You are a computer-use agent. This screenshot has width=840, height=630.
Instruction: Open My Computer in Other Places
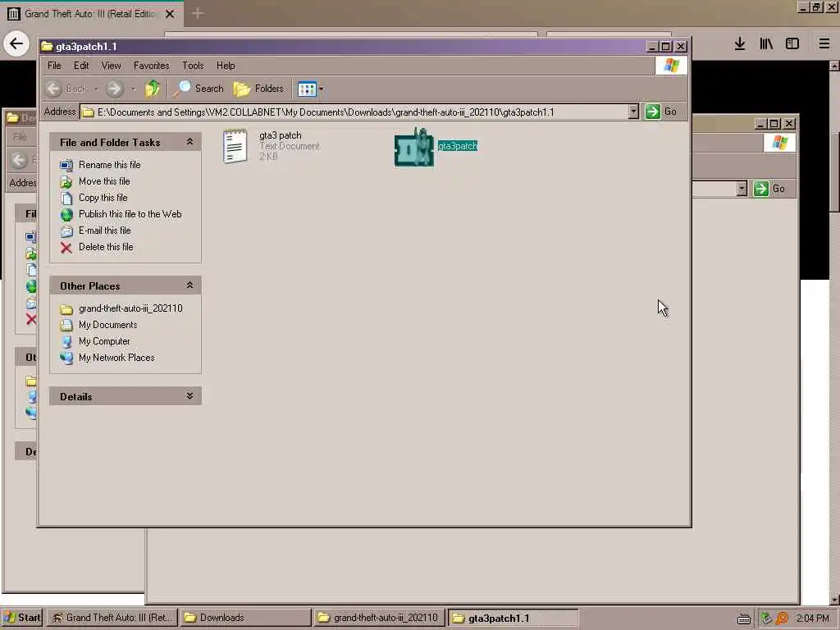point(104,341)
